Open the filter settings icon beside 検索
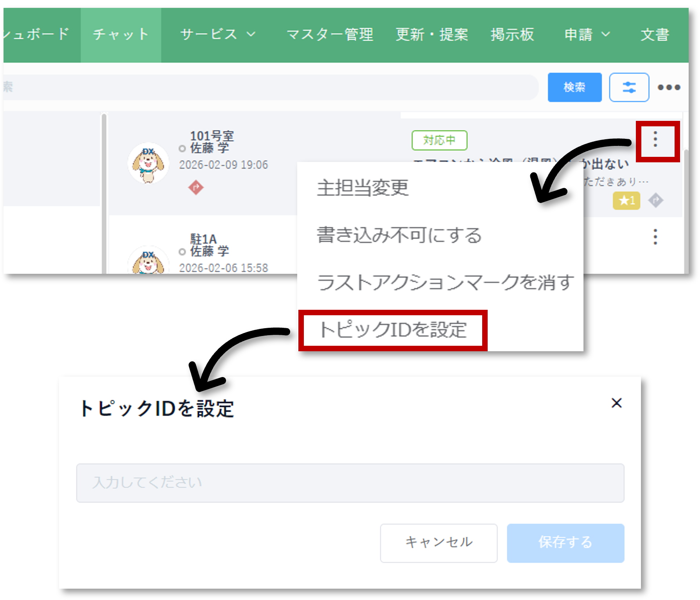This screenshot has height=600, width=700. [x=629, y=87]
